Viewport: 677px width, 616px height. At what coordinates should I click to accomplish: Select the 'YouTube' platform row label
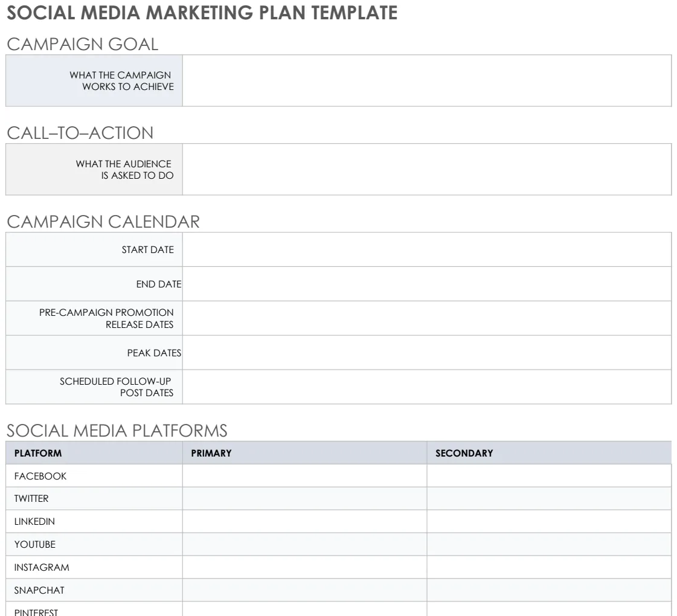35,544
